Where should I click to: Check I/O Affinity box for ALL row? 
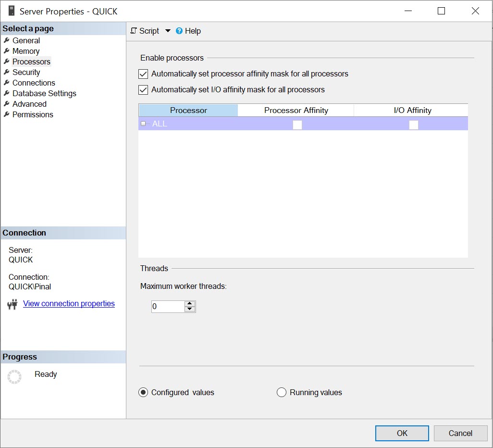[x=413, y=125]
